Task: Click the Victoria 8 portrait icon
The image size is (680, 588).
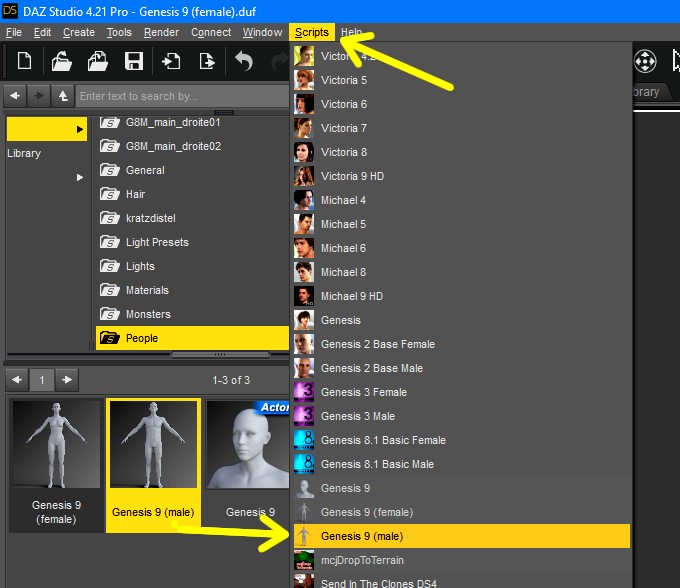Action: point(304,152)
